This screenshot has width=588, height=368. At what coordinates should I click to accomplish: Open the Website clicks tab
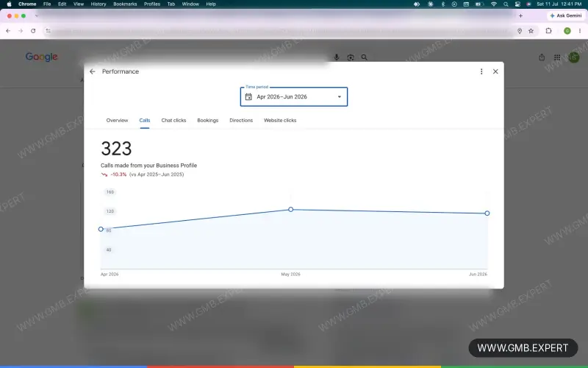coord(280,120)
